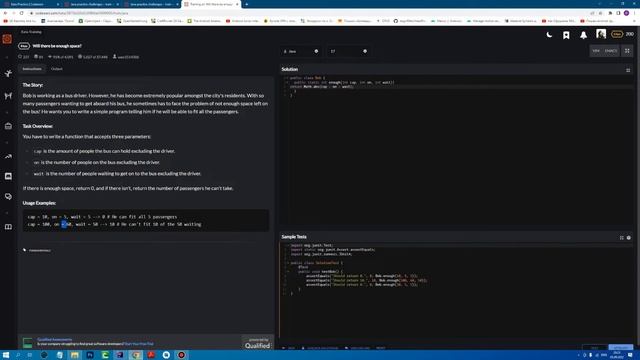The image size is (640, 360).
Task: Open the Kumite sidebar icon
Action: [8, 96]
